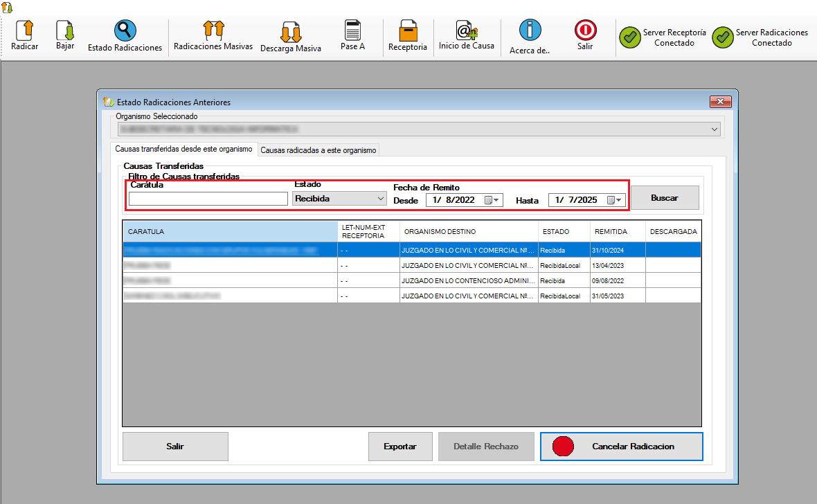Click the Salir power icon in toolbar

pyautogui.click(x=585, y=30)
